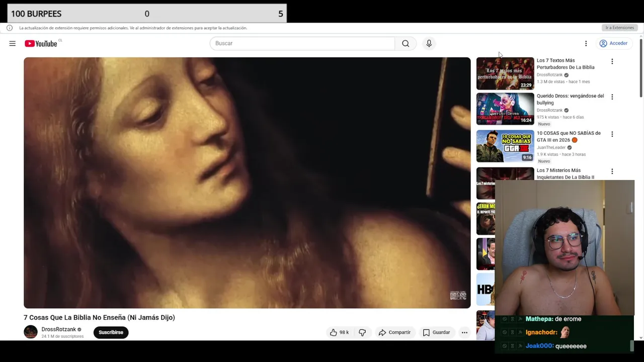Click 98 k like count
644x362 pixels.
click(344, 332)
